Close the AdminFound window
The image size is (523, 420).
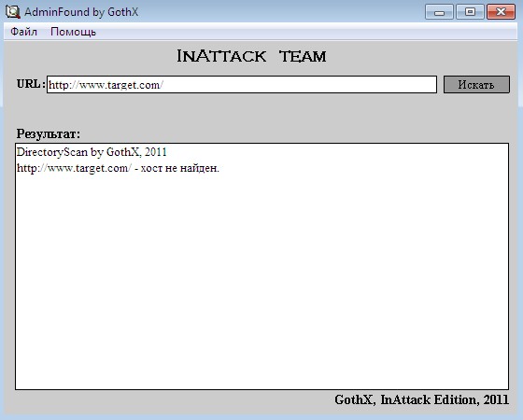tap(501, 12)
